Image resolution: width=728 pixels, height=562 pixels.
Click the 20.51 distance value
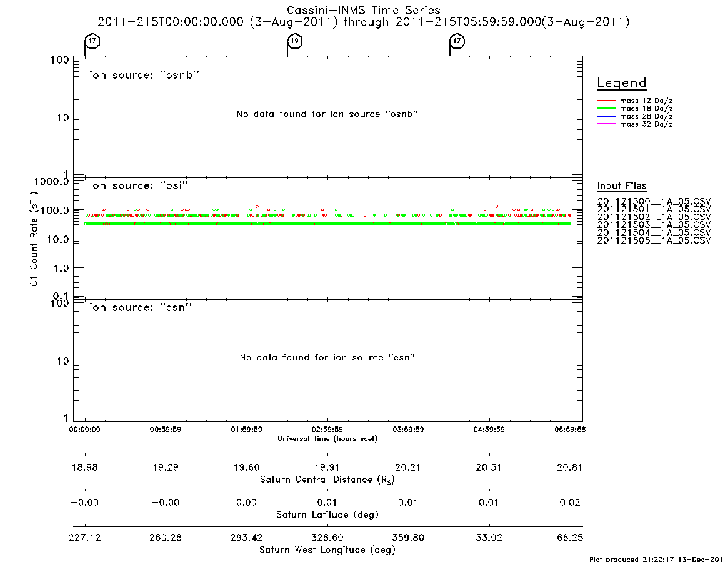click(489, 467)
